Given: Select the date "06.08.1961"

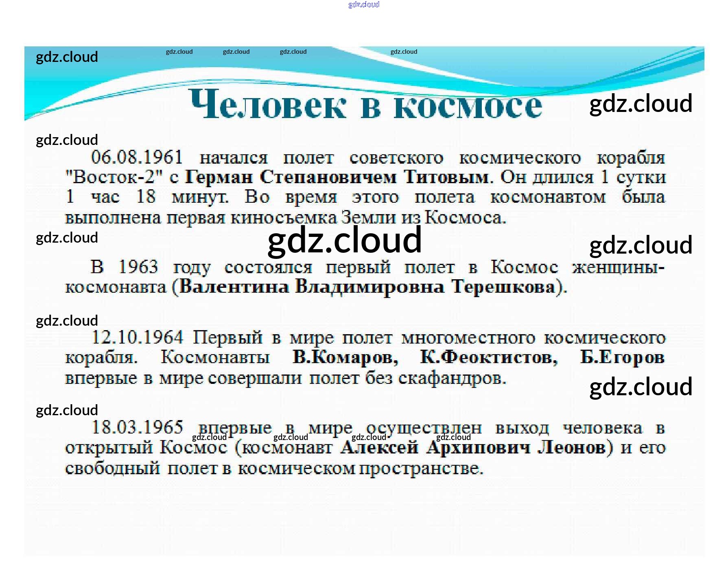Looking at the screenshot, I should [137, 157].
